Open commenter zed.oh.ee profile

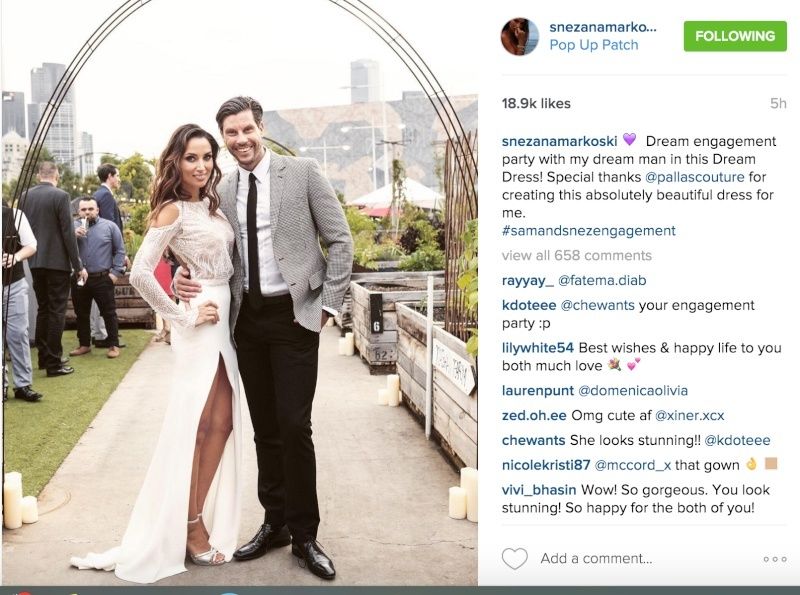(x=534, y=415)
